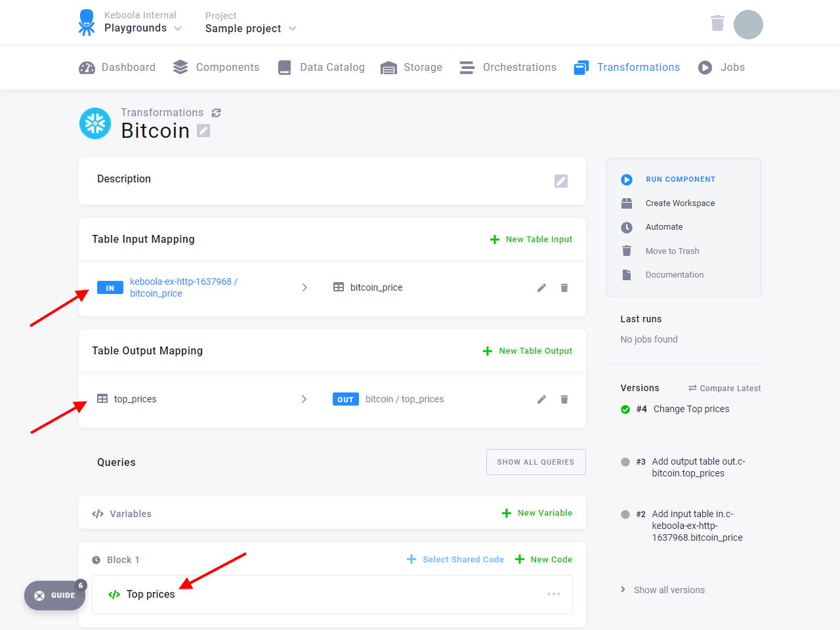Delete the bitcoin_price input mapping
Image resolution: width=840 pixels, height=630 pixels.
click(x=564, y=287)
